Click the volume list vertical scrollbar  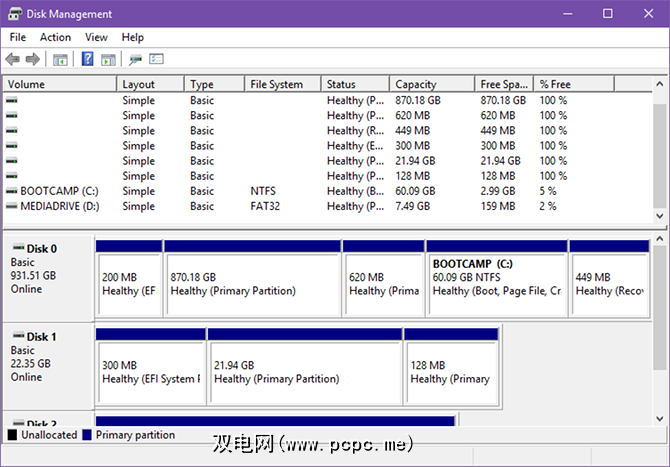pos(660,150)
